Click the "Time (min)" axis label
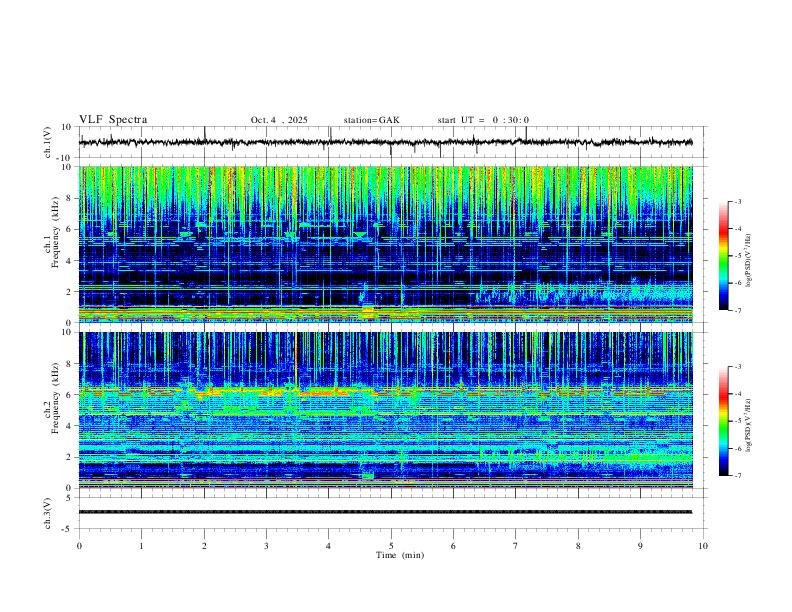Viewport: 792px width, 612px height. 400,555
